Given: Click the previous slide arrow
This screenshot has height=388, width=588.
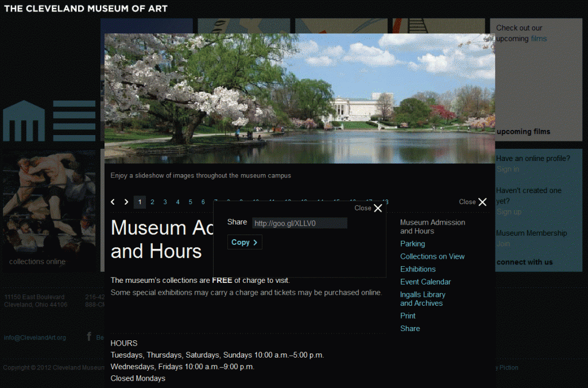Looking at the screenshot, I should [113, 202].
